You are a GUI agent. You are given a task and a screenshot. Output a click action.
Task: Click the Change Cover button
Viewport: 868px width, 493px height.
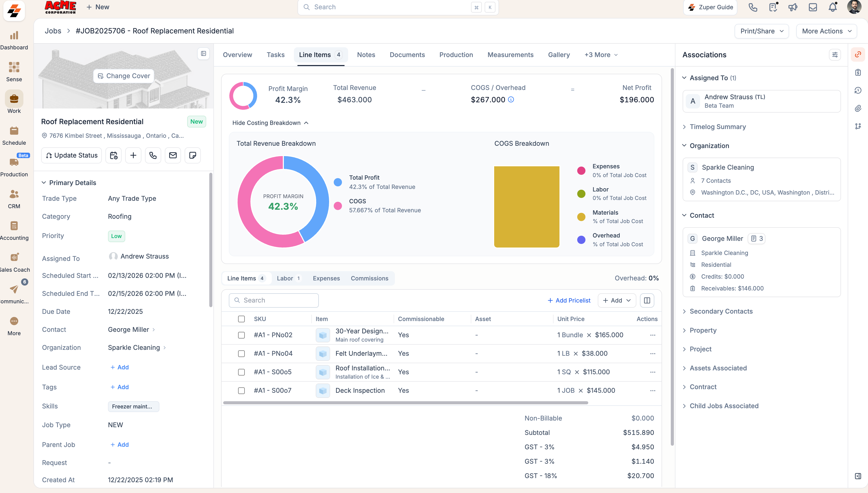click(124, 76)
